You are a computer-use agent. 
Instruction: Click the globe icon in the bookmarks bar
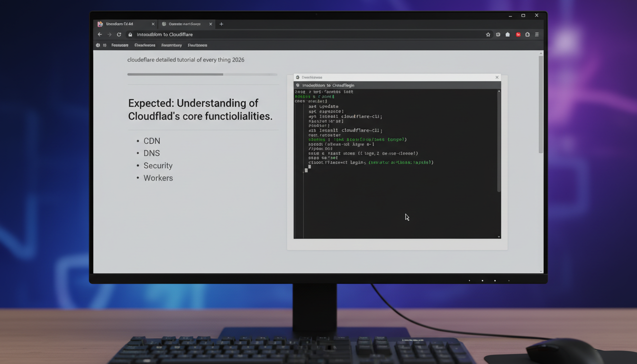coord(98,45)
